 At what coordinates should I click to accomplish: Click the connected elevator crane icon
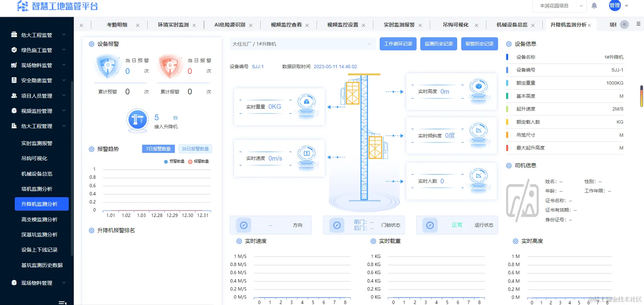tap(138, 120)
